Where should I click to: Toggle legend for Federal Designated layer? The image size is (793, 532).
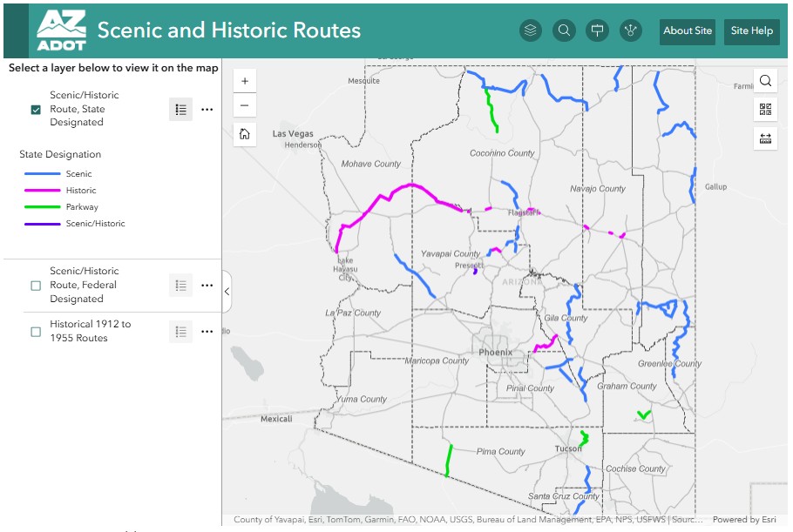180,286
